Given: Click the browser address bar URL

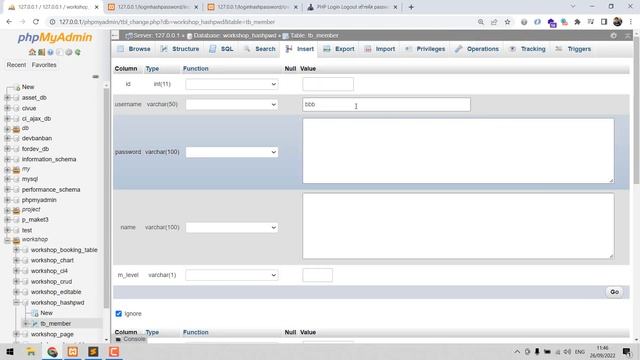Looking at the screenshot, I should 167,22.
